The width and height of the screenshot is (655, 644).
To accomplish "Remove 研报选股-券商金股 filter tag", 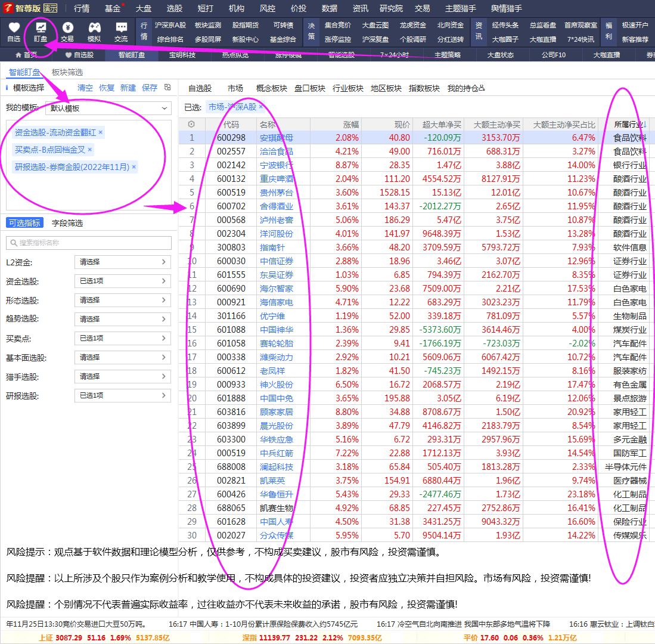I will (134, 167).
